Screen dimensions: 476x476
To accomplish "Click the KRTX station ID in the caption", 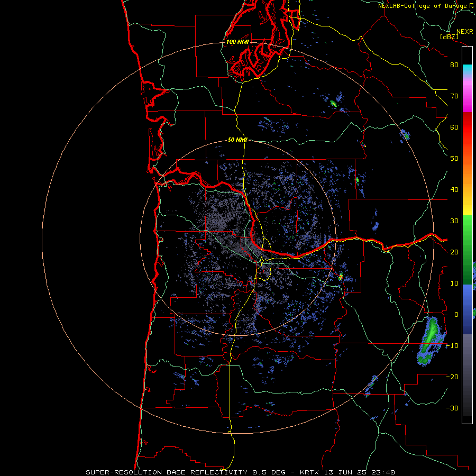I will 310,472.
